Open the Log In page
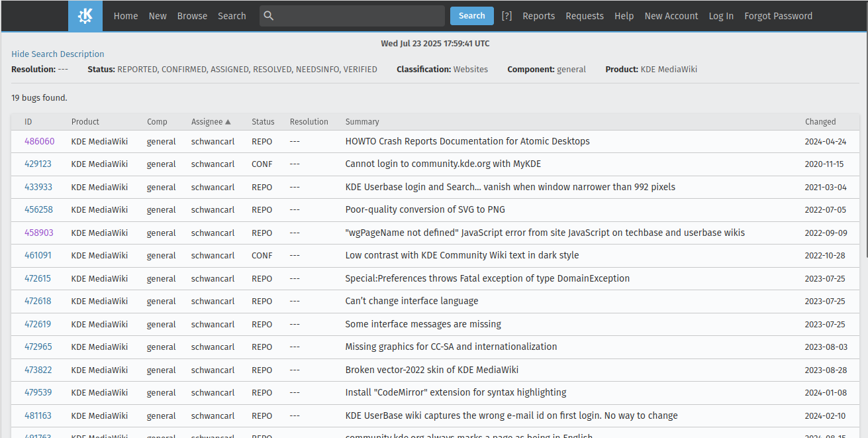Image resolution: width=868 pixels, height=438 pixels. tap(721, 16)
